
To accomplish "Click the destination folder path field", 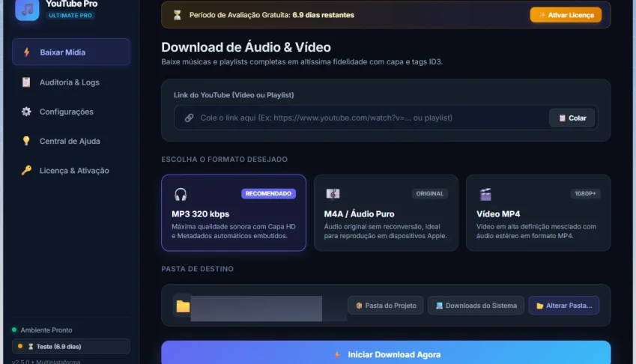I will click(256, 308).
